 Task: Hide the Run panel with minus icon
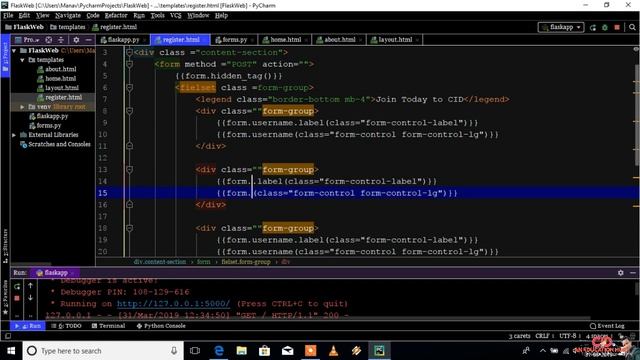tap(633, 273)
